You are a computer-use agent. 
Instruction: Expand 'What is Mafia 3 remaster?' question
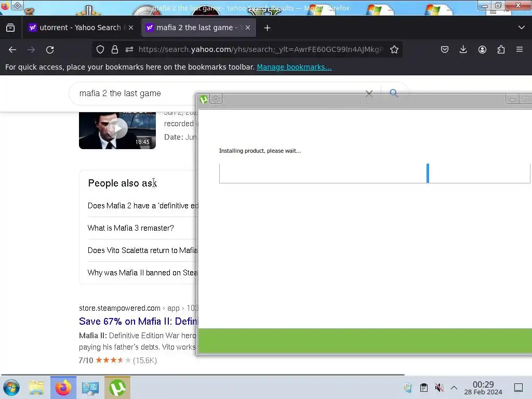(x=130, y=228)
